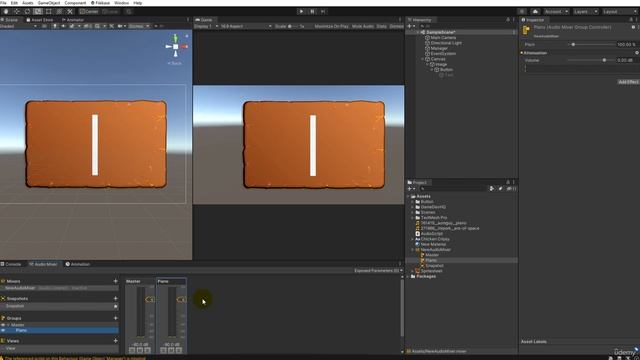Click the Project search field
640x360 pixels.
[x=453, y=189]
